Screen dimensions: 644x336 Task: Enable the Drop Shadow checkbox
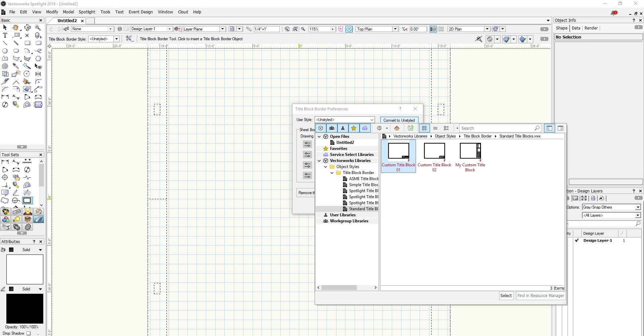[29, 333]
